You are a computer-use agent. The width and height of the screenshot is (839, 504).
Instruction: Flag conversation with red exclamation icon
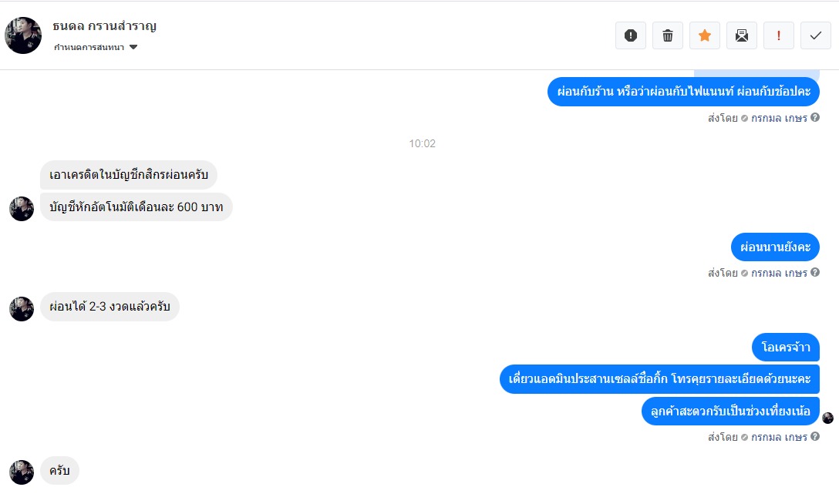tap(778, 35)
